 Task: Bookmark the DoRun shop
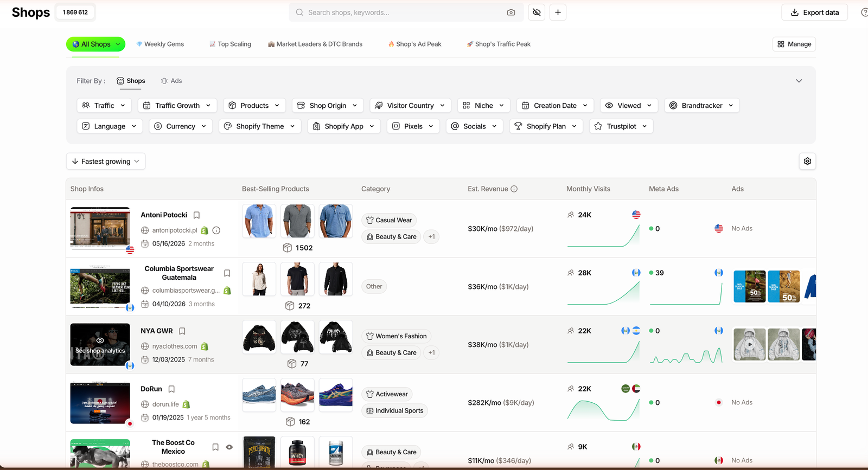click(171, 389)
